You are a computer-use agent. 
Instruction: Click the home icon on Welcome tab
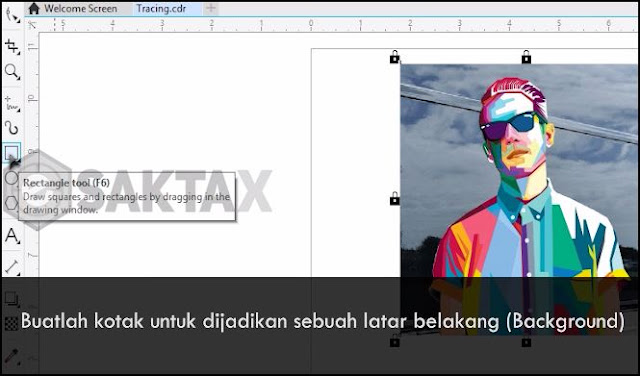[34, 8]
